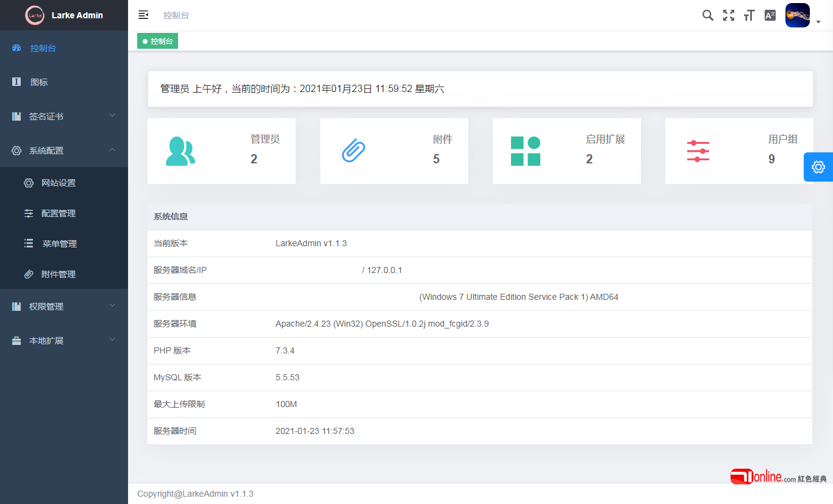Click the 附件 paperclip icon card
The height and width of the screenshot is (504, 833).
click(394, 151)
